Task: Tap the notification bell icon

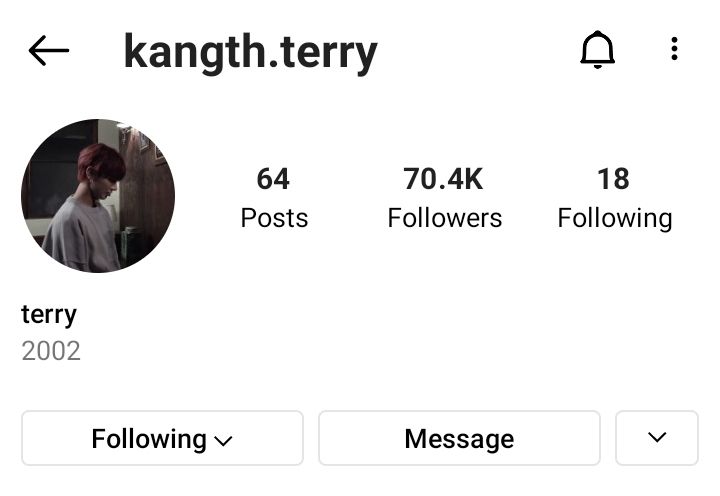Action: (597, 50)
